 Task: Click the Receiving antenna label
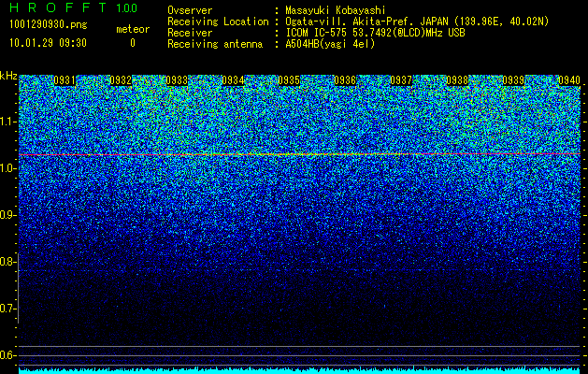pos(215,44)
